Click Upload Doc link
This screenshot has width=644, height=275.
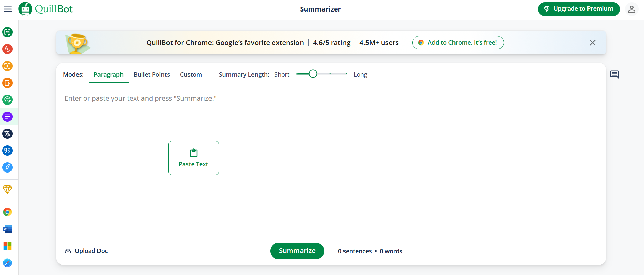86,251
